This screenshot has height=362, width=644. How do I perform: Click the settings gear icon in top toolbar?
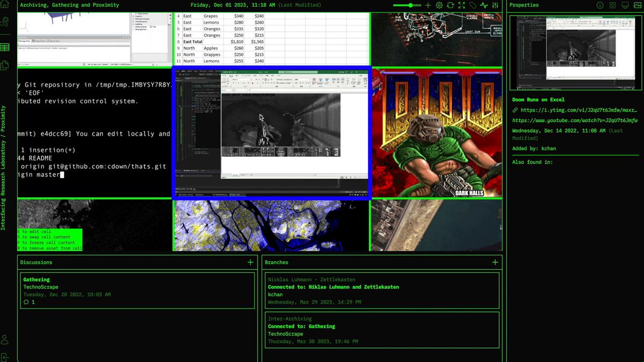(439, 5)
